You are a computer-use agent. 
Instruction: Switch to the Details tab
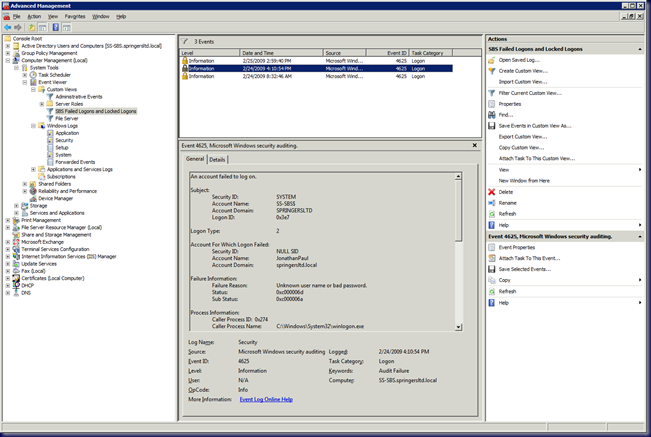click(x=217, y=159)
